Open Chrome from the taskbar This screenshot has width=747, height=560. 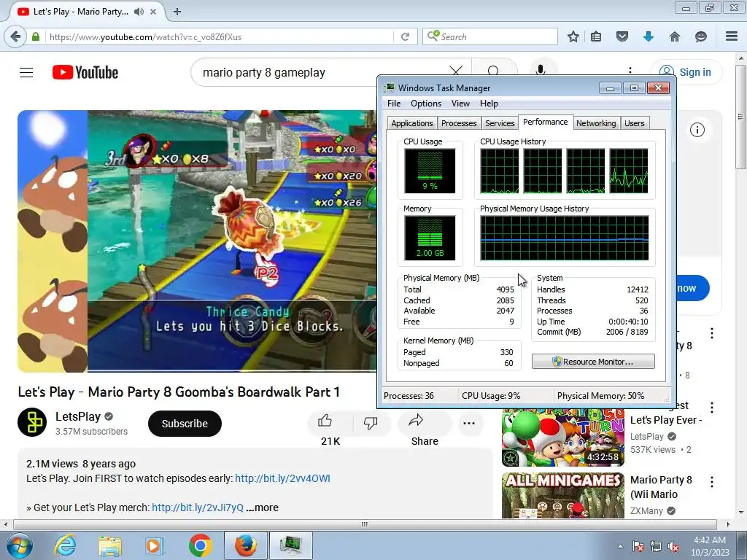pyautogui.click(x=200, y=545)
